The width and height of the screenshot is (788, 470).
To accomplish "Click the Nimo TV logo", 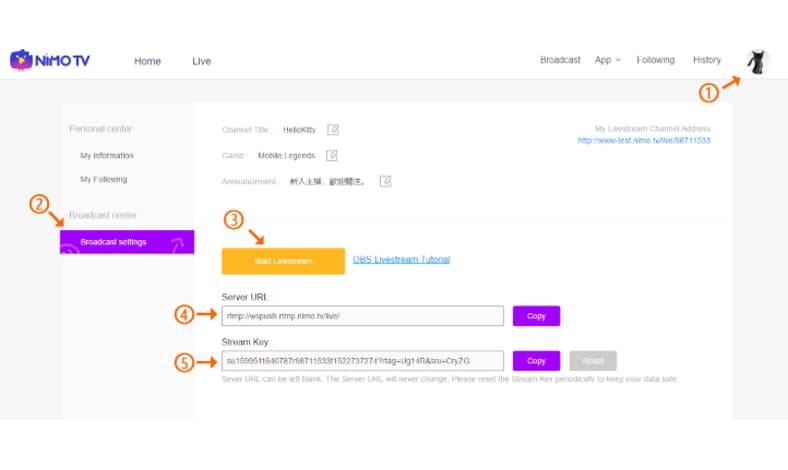I will click(x=50, y=60).
